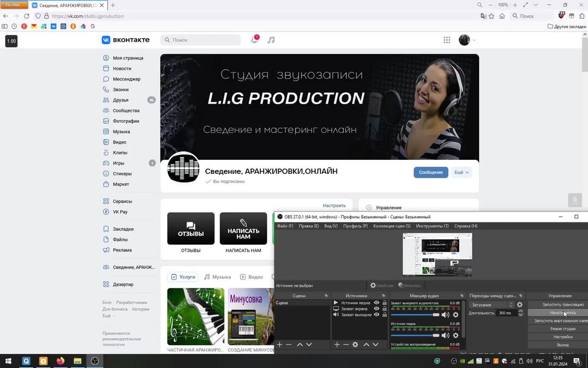Lock the Захват выходного source
The width and height of the screenshot is (588, 368).
tap(384, 315)
